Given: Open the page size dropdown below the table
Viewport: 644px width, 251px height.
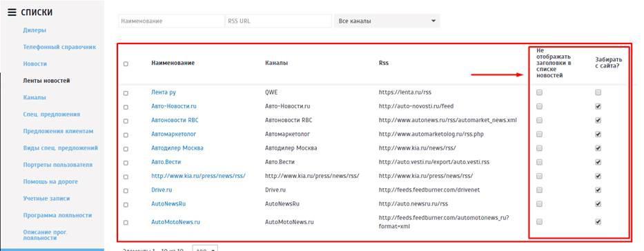Looking at the screenshot, I should (x=205, y=248).
